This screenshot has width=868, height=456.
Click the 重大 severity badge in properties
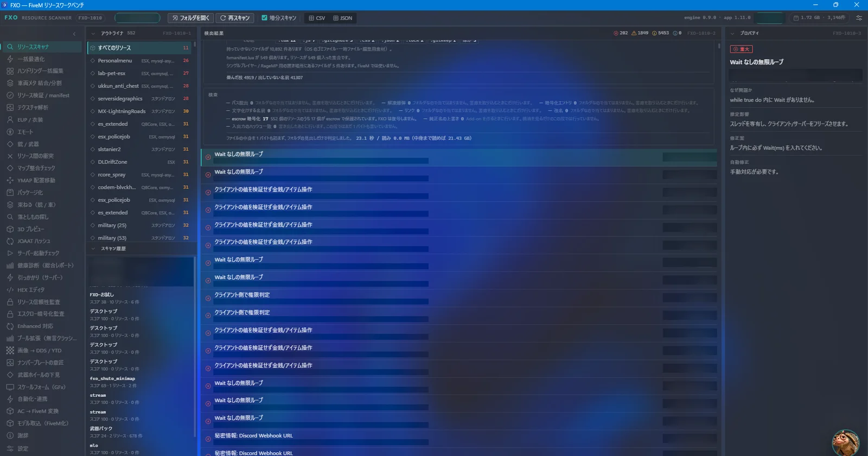point(741,49)
